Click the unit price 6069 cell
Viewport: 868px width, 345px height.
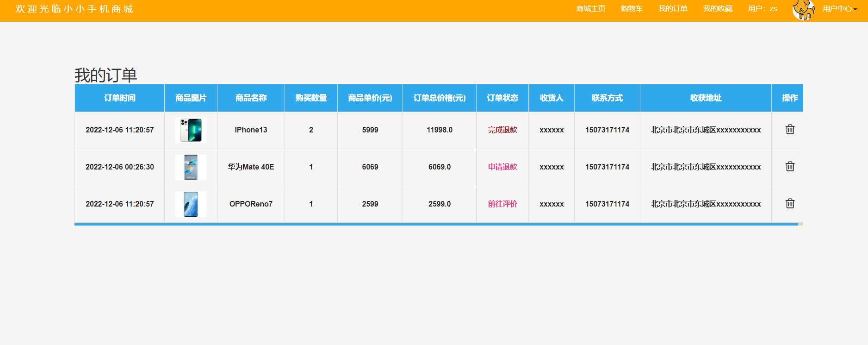pyautogui.click(x=370, y=167)
